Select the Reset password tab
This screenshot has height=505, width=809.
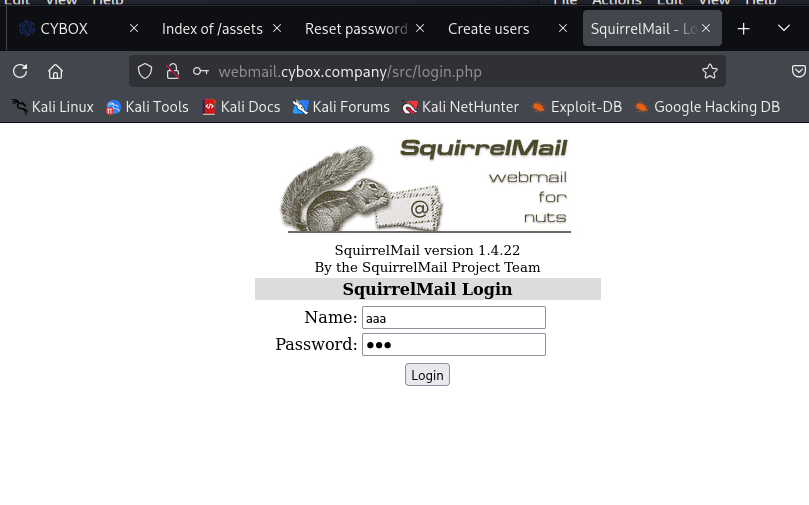356,29
